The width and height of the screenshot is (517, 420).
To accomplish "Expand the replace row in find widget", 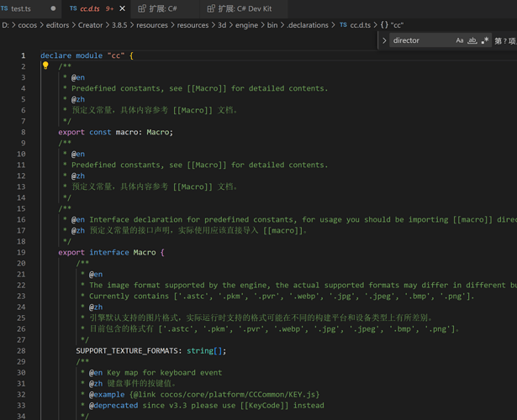I will [x=385, y=40].
